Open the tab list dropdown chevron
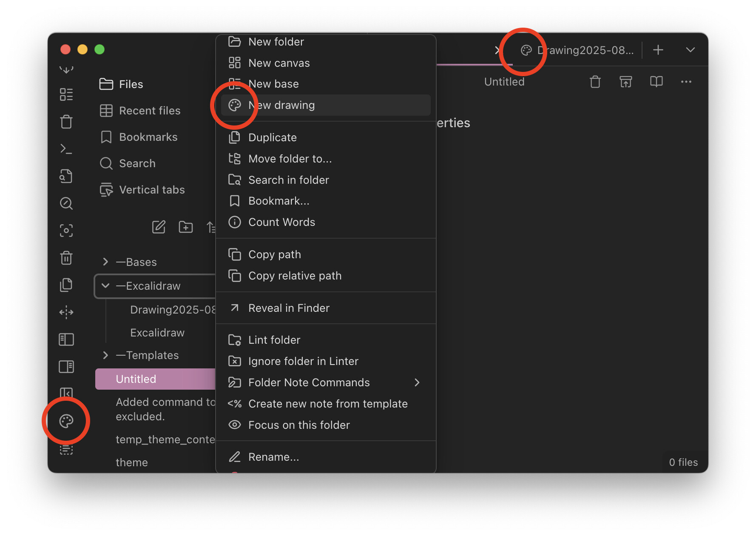756x536 pixels. click(690, 50)
